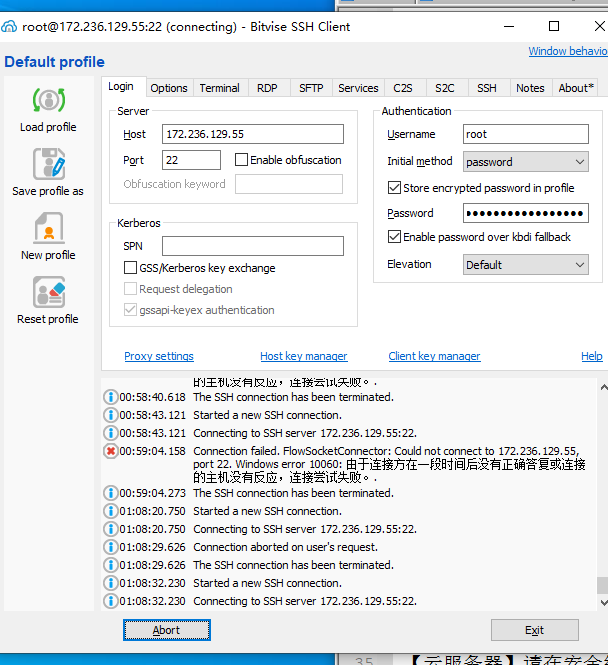The image size is (608, 665).
Task: Click the Bitvise cloud icon in title bar
Action: pos(12,27)
